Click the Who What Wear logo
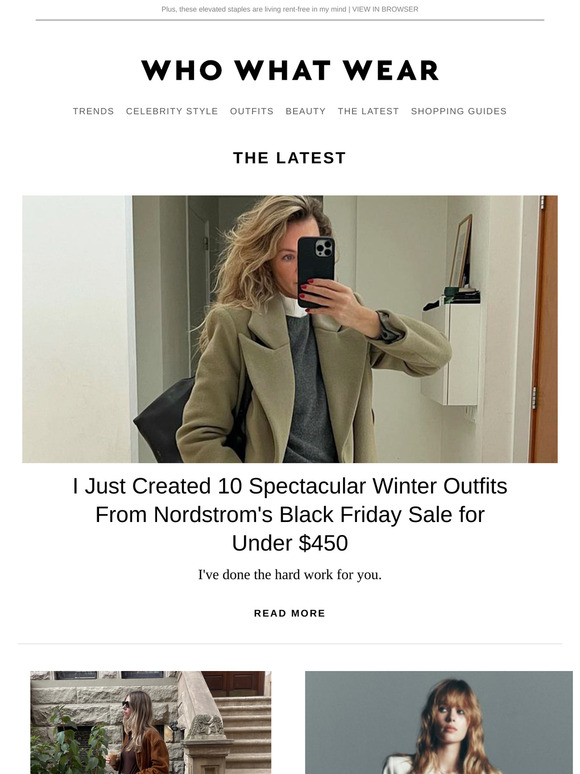Image resolution: width=580 pixels, height=774 pixels. pos(290,70)
